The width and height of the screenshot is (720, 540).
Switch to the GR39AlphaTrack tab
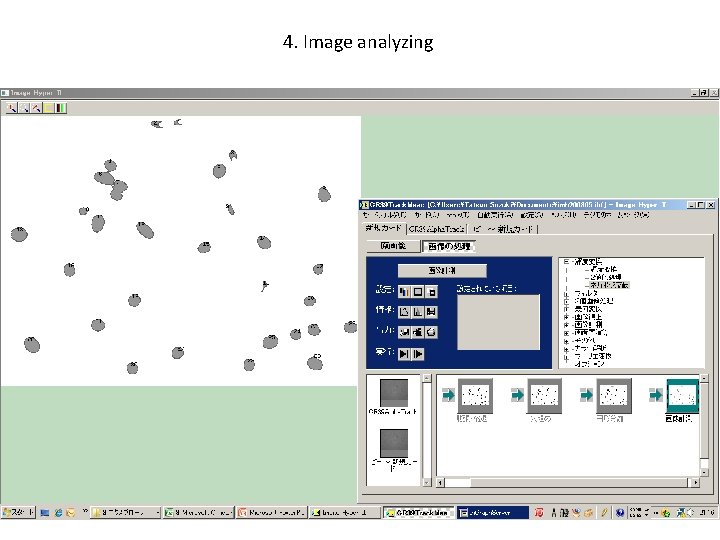point(437,229)
